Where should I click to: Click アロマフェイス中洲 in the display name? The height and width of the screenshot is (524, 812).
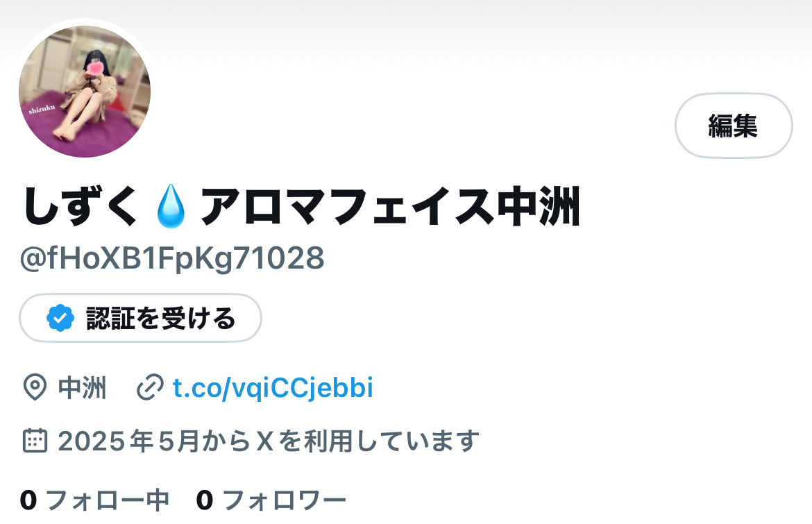390,207
